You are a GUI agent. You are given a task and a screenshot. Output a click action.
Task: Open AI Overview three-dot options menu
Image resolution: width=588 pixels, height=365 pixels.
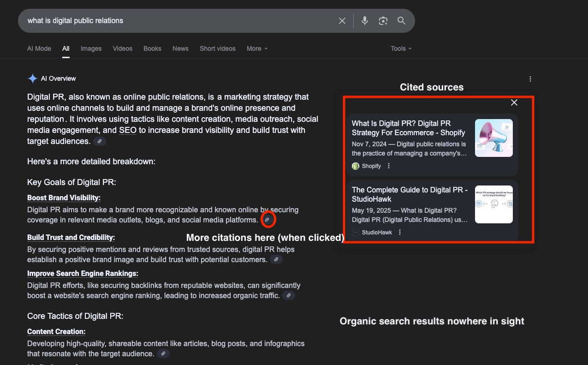coord(530,79)
